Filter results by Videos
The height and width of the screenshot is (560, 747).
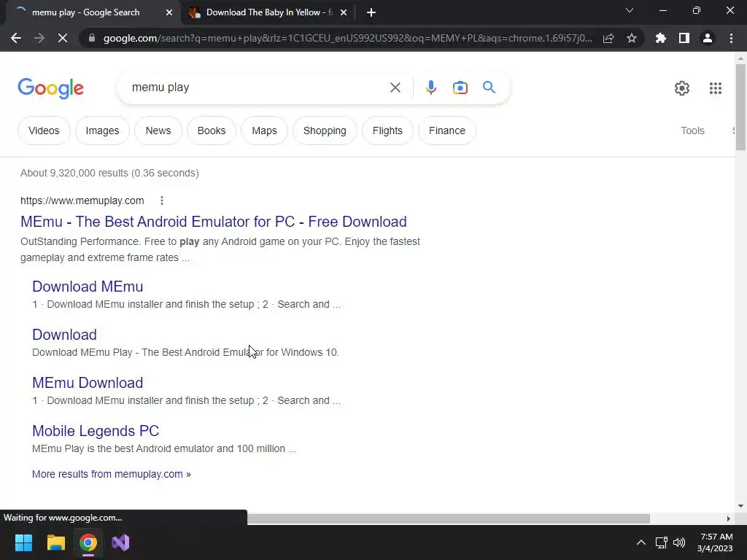(44, 131)
